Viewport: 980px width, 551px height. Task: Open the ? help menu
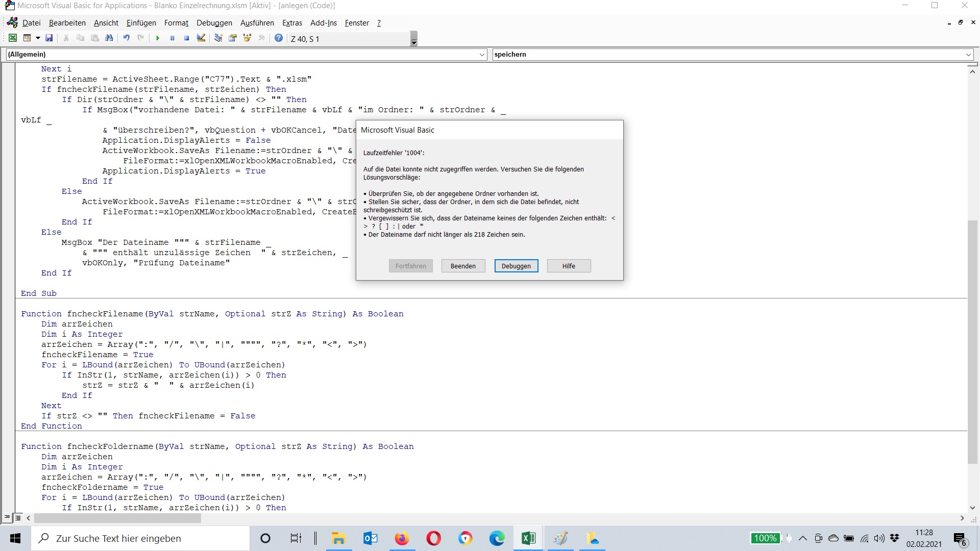[x=379, y=23]
